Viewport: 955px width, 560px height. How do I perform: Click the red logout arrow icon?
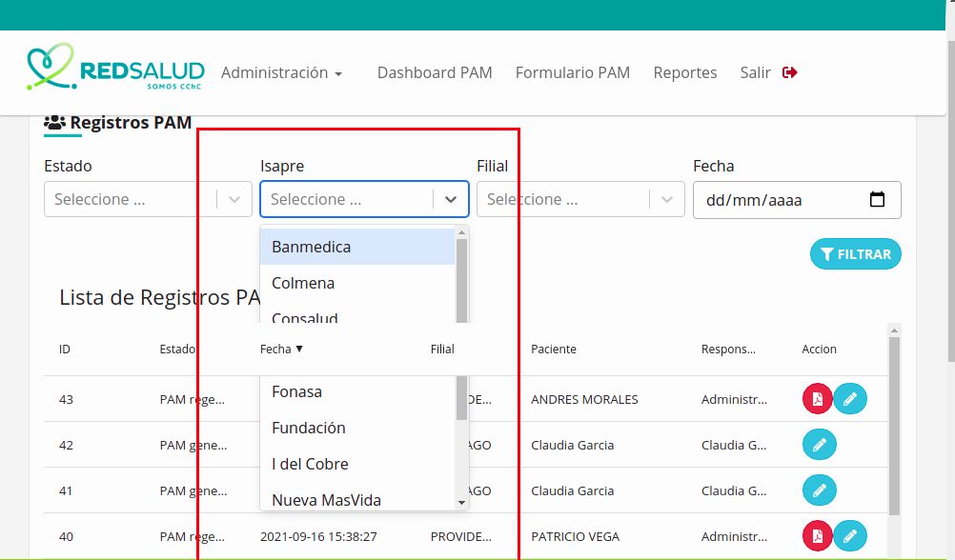click(790, 72)
